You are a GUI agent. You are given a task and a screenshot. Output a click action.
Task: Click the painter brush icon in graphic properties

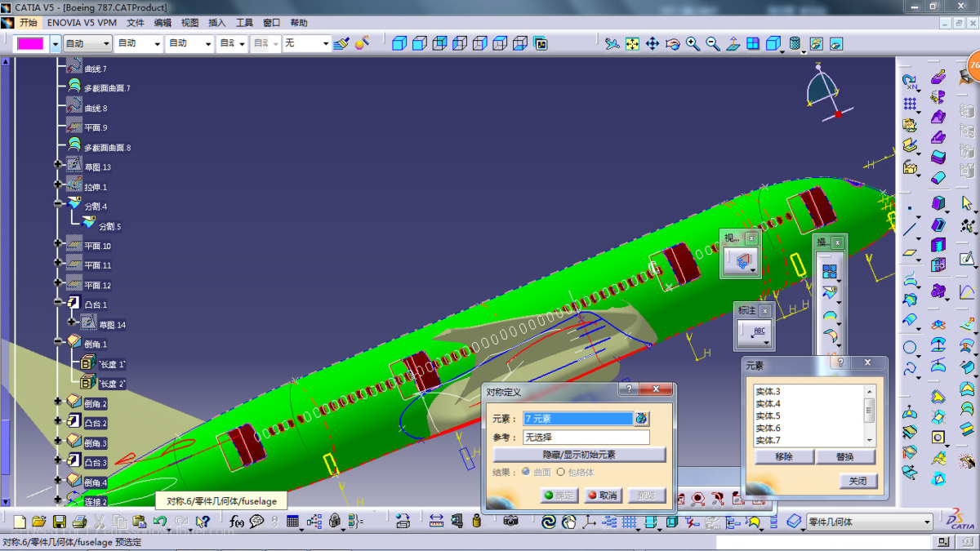[341, 43]
